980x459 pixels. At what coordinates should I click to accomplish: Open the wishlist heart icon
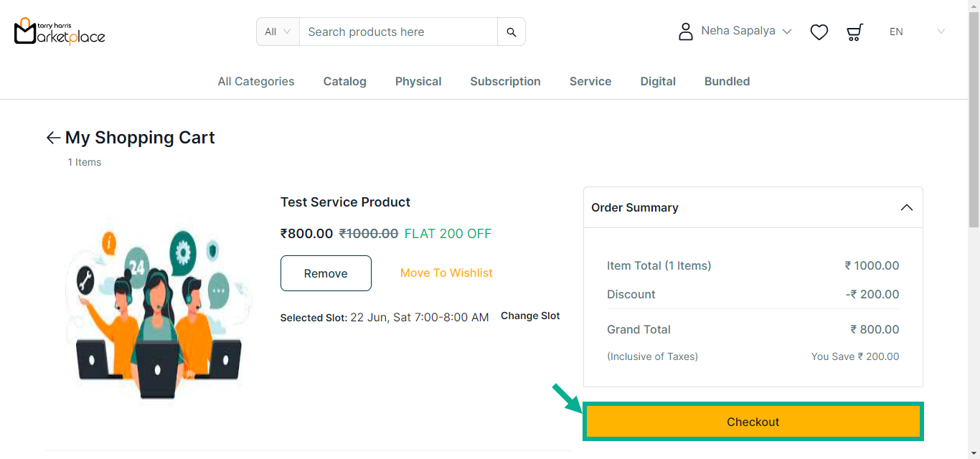click(819, 32)
